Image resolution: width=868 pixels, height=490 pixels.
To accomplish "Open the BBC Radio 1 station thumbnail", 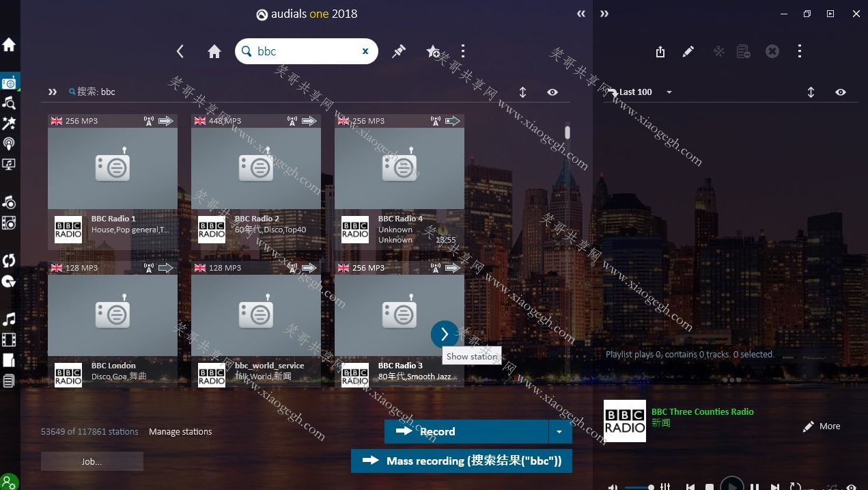I will click(113, 168).
